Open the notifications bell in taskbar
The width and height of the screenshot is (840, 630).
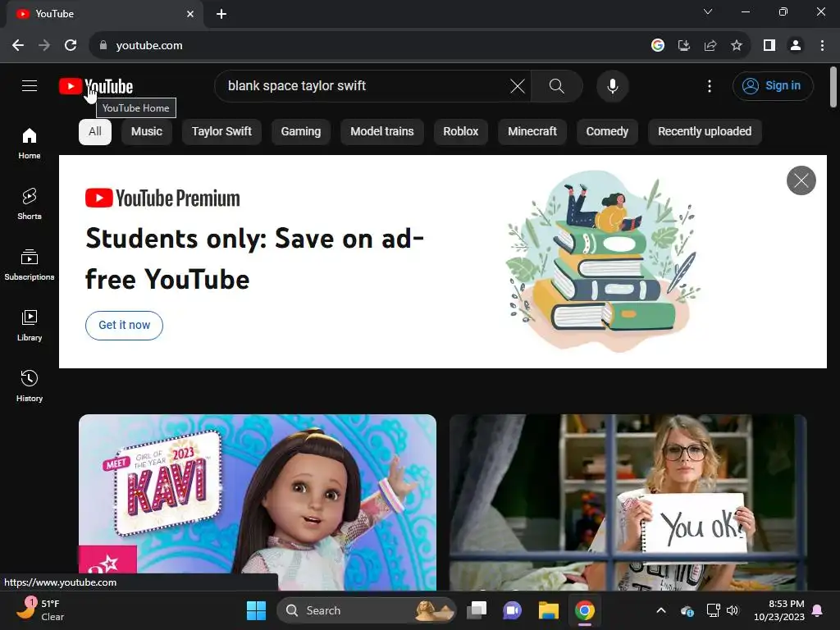pyautogui.click(x=818, y=610)
